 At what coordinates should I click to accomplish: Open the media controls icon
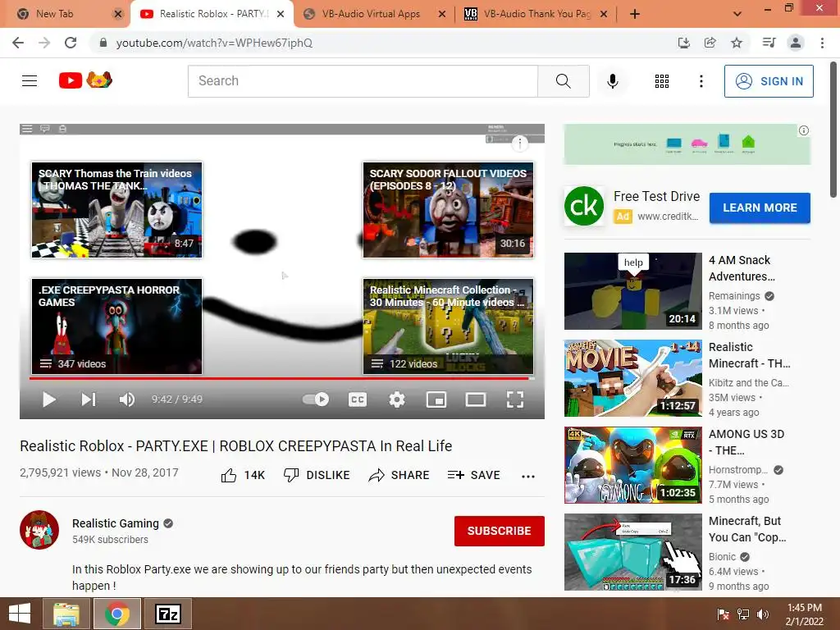[x=769, y=43]
